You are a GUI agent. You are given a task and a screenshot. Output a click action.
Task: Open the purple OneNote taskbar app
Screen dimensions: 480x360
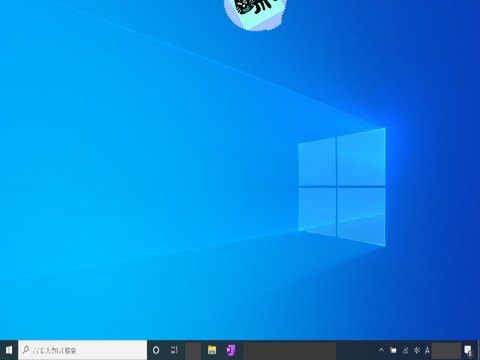pyautogui.click(x=231, y=350)
